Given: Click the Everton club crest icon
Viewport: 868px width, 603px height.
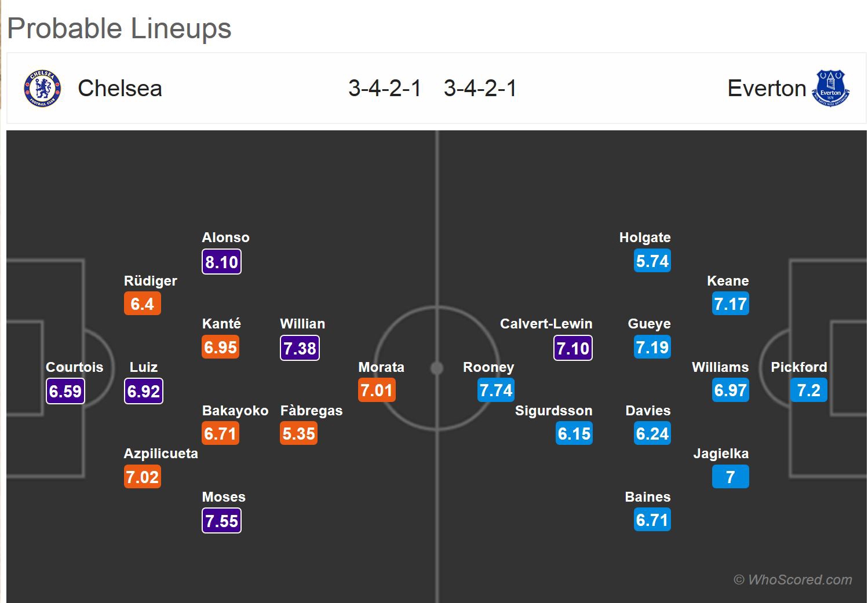Looking at the screenshot, I should click(x=830, y=88).
